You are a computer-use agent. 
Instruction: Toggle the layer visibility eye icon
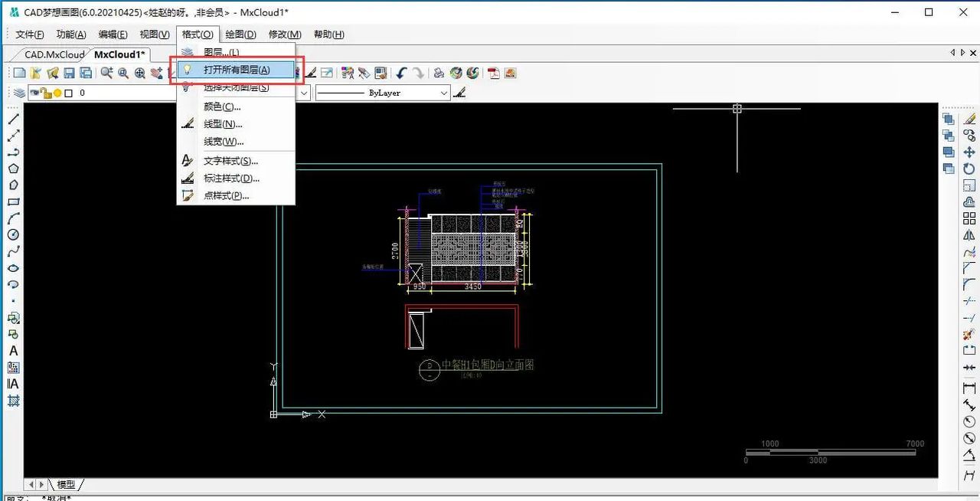pyautogui.click(x=34, y=93)
